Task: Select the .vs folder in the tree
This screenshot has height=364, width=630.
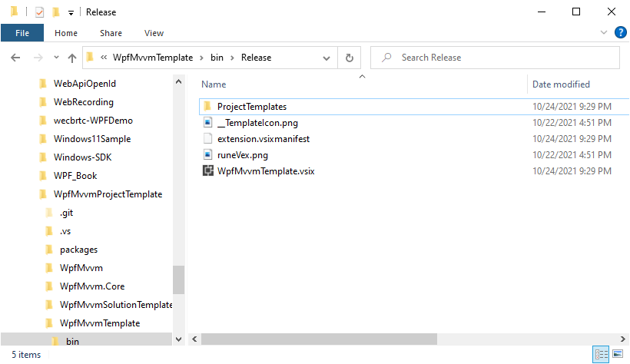Action: [65, 231]
